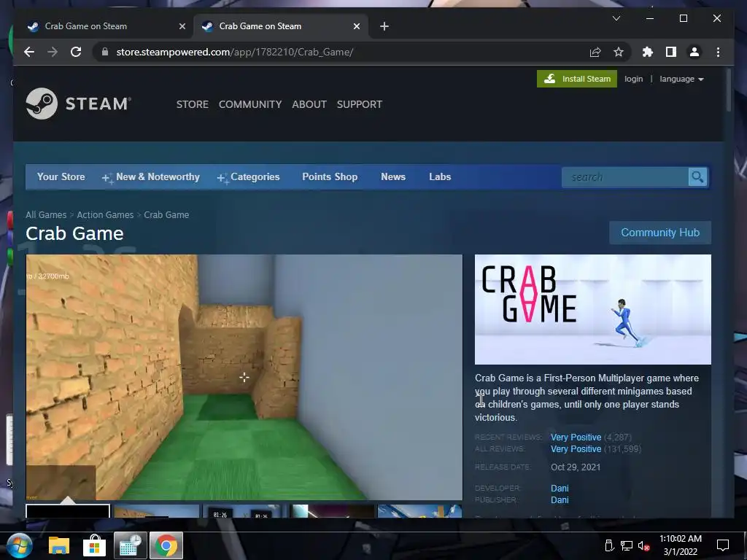The height and width of the screenshot is (560, 747).
Task: Select third thumbnail showing 01:26 timers
Action: (x=245, y=511)
